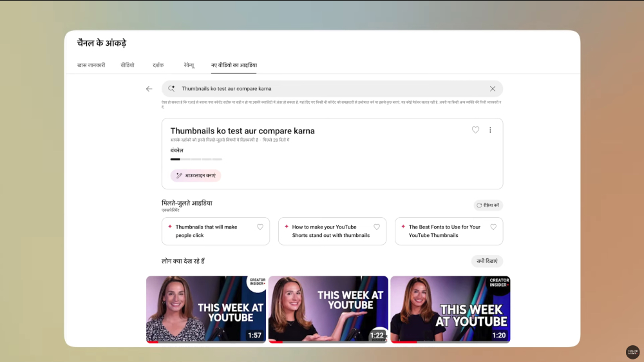Clear the search with the X icon

(x=493, y=89)
